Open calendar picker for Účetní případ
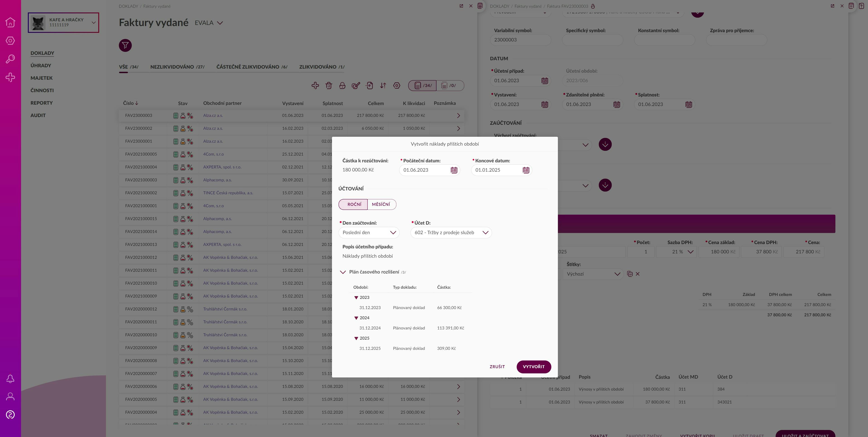Viewport: 868px width, 437px height. [x=544, y=81]
